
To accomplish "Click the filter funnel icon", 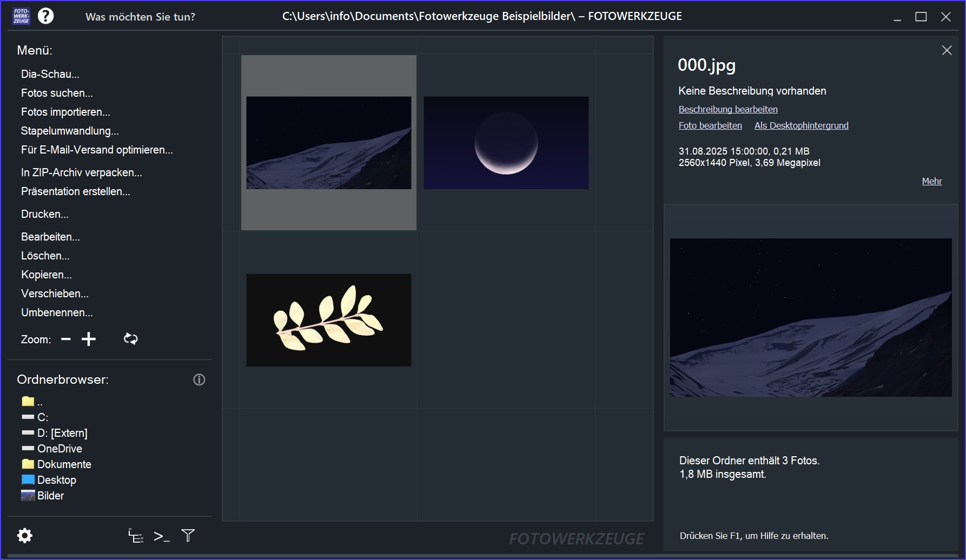I will click(188, 536).
